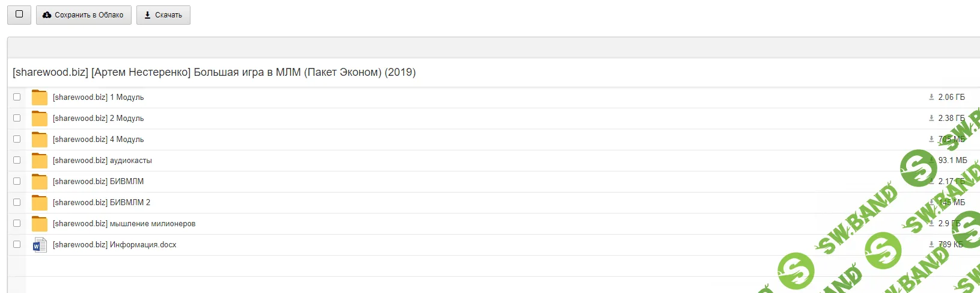Open the БИВМЛМ folder link

pos(98,182)
